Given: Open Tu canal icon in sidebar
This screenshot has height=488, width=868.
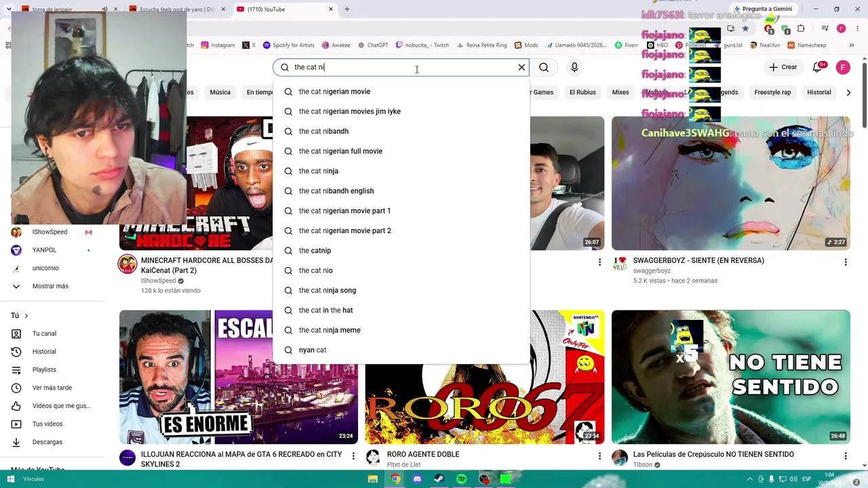Looking at the screenshot, I should tap(16, 333).
